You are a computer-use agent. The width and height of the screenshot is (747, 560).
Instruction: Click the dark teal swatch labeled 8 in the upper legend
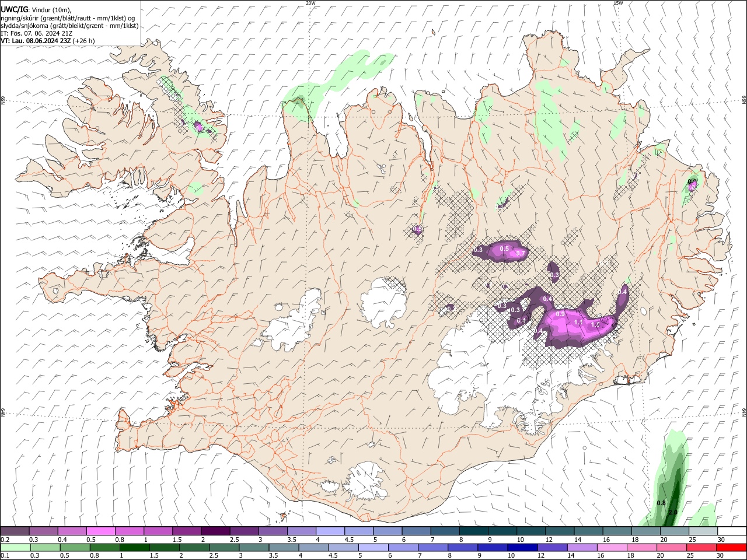pos(473,531)
